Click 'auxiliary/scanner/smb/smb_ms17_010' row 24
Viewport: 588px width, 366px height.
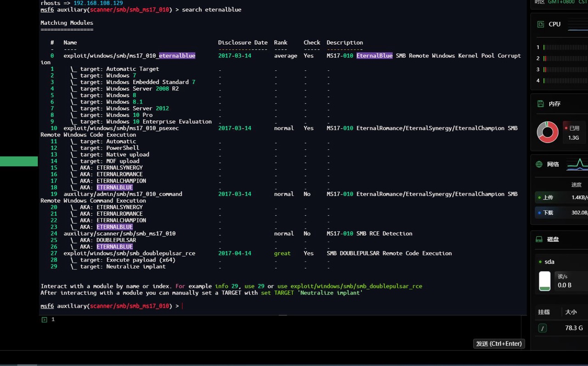pos(119,234)
